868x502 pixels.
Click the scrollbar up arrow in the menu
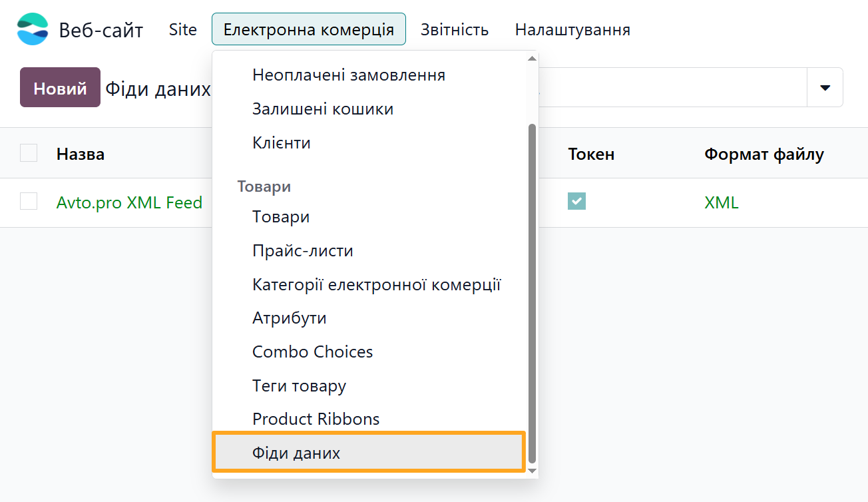[x=532, y=58]
